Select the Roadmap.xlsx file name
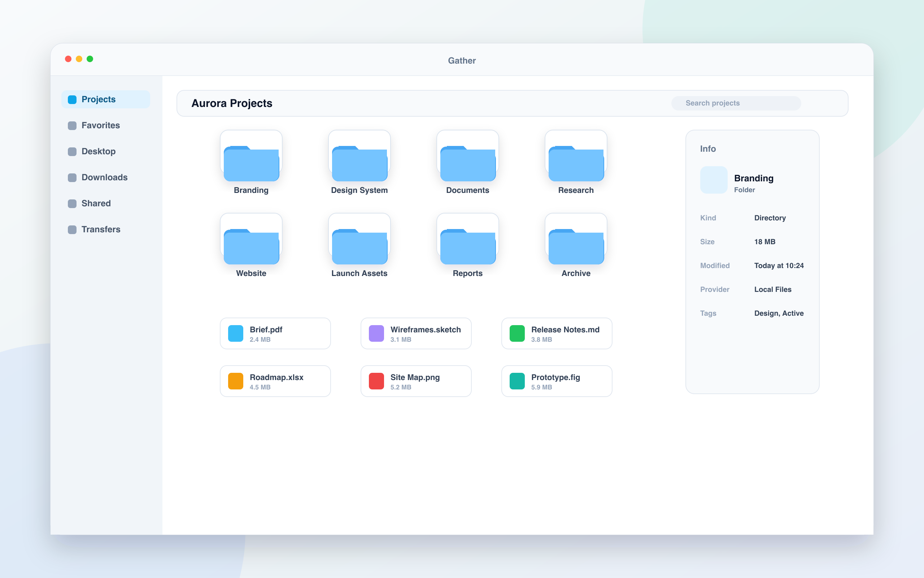 pos(276,377)
